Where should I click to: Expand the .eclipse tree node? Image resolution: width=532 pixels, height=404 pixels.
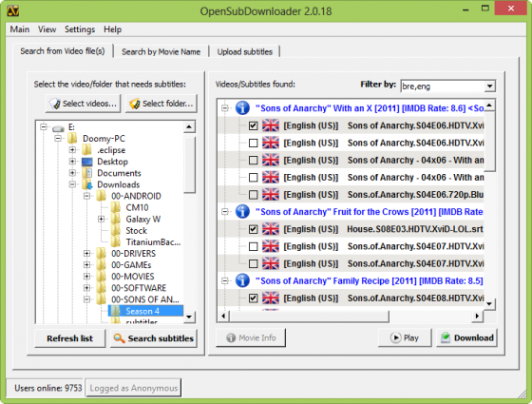tap(72, 150)
